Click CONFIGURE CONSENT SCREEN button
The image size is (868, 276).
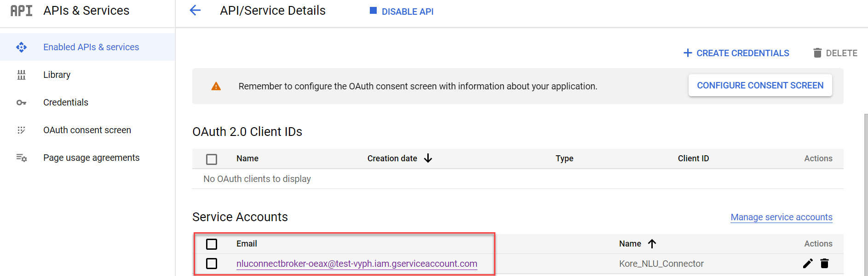coord(760,85)
